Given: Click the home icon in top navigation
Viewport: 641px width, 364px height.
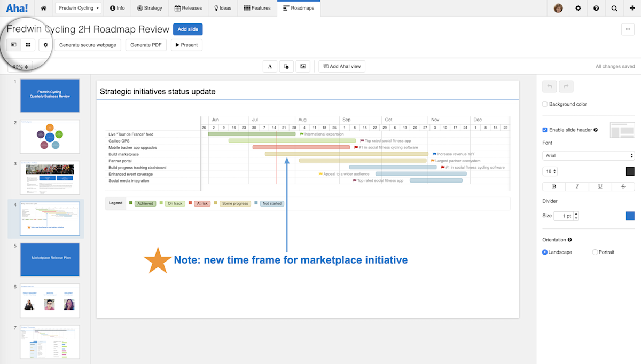Looking at the screenshot, I should pos(43,8).
